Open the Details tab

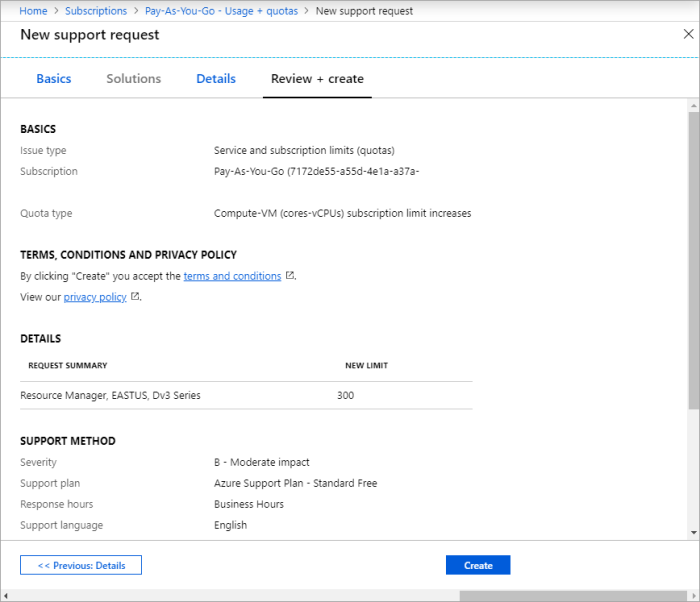(x=216, y=79)
